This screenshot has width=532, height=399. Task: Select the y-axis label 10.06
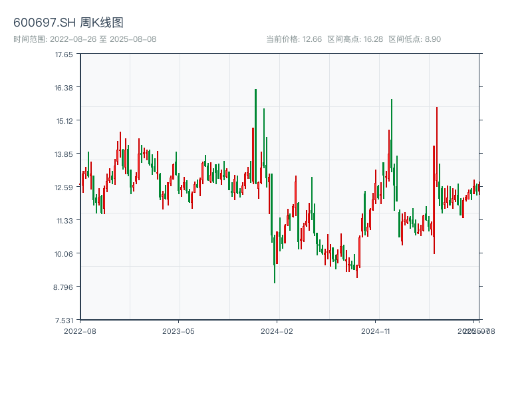coord(64,254)
